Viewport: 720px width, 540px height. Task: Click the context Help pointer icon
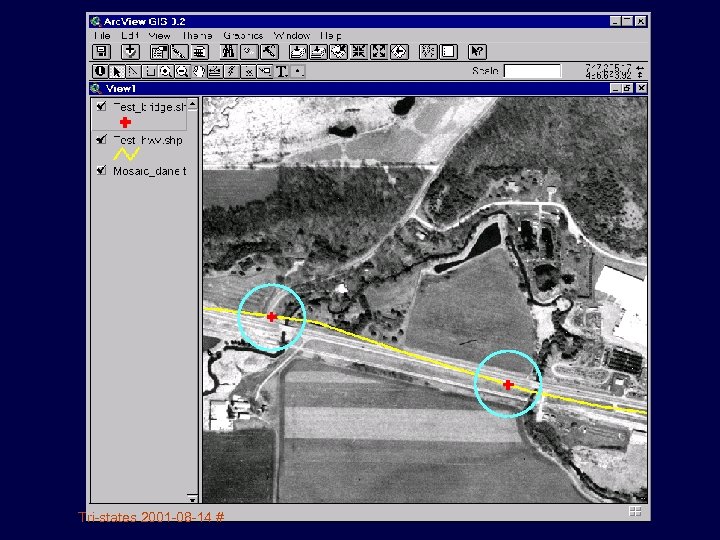tap(477, 52)
